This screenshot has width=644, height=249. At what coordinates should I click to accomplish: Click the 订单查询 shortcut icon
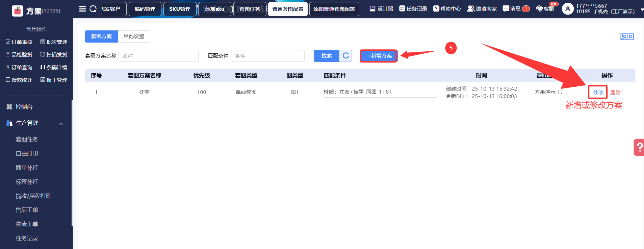pos(8,67)
